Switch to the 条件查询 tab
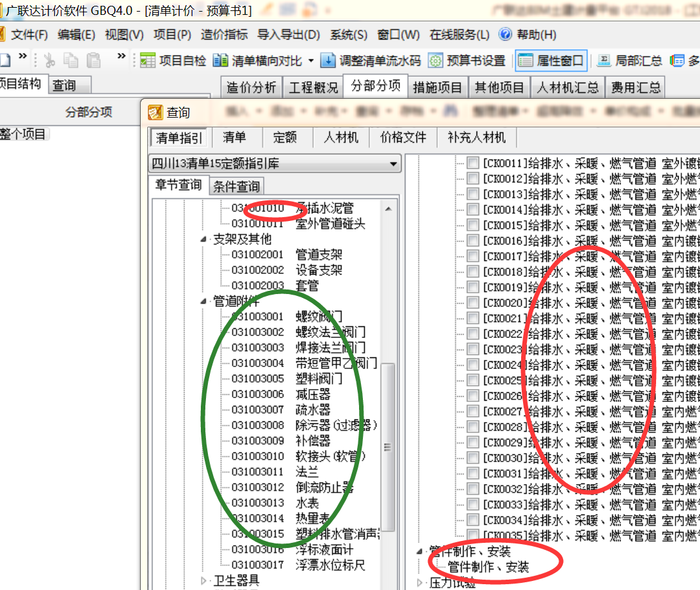The width and height of the screenshot is (700, 590). [236, 186]
